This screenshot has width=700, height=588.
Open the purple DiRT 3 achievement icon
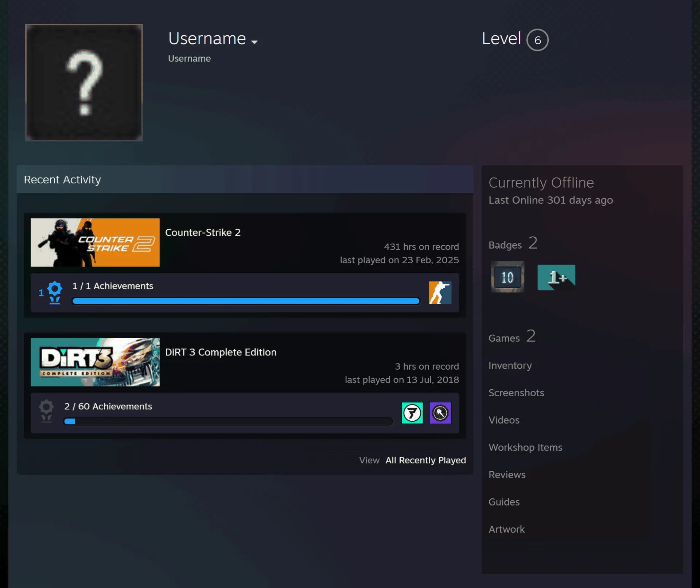click(440, 413)
